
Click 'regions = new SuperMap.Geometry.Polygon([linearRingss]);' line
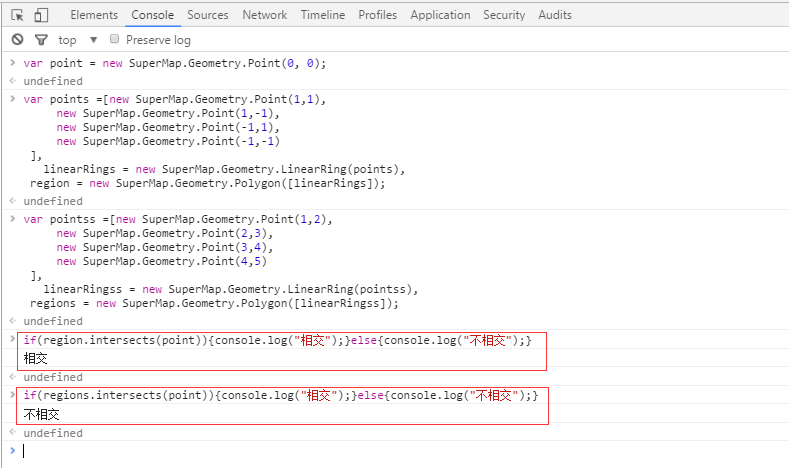(214, 303)
